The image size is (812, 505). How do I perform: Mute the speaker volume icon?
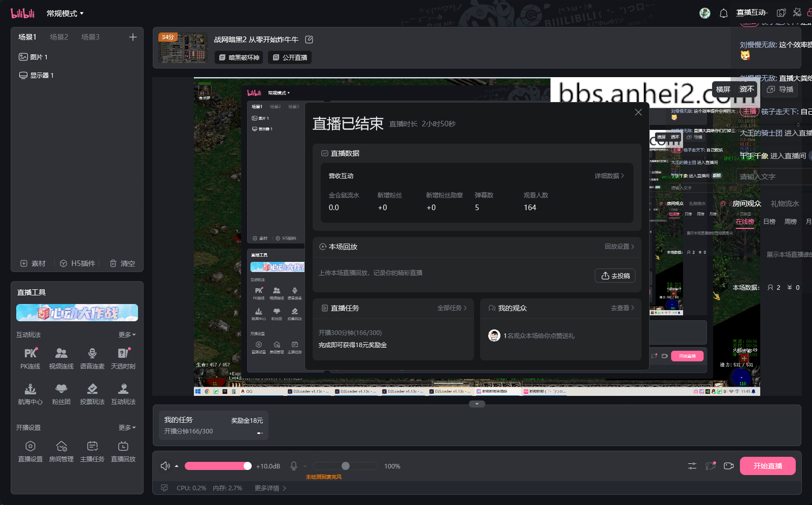tap(165, 466)
